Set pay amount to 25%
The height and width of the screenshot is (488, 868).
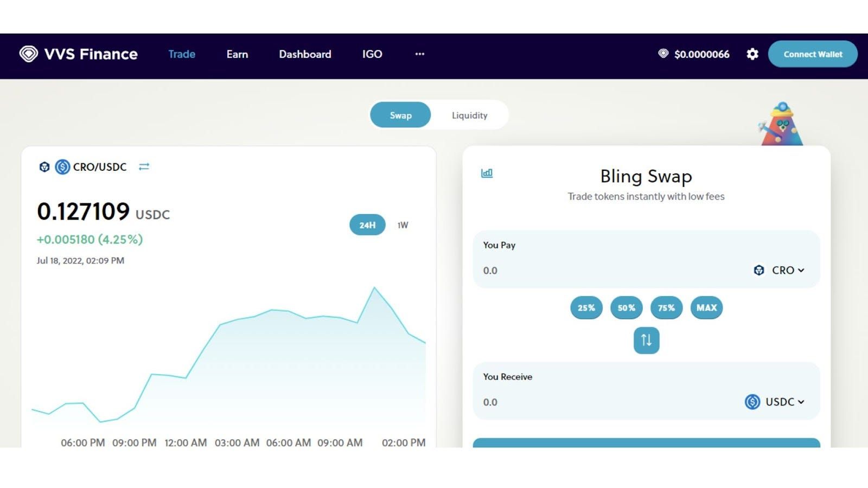[x=586, y=307]
